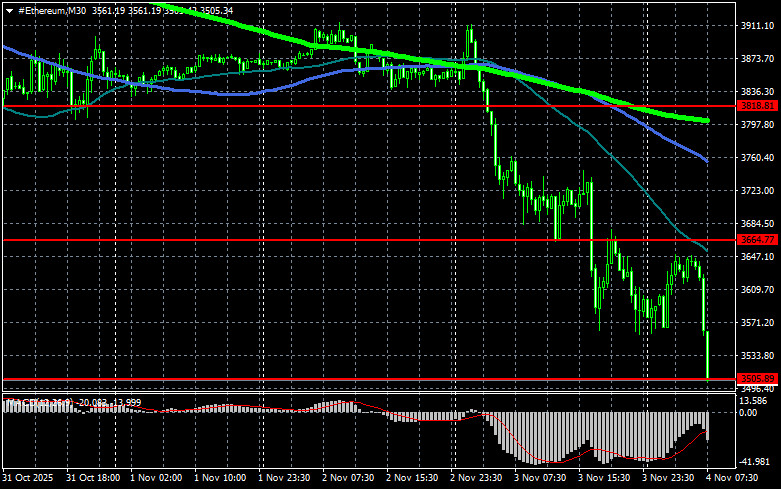Viewport: 781px width, 489px height.
Task: Click the triangle icon beside #Ethereum,M30 title
Action: click(x=10, y=11)
